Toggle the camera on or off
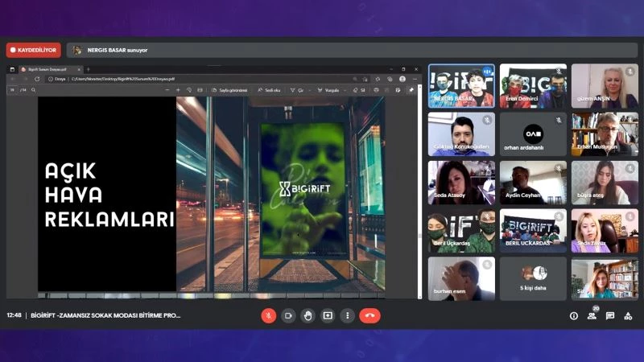 pos(288,315)
